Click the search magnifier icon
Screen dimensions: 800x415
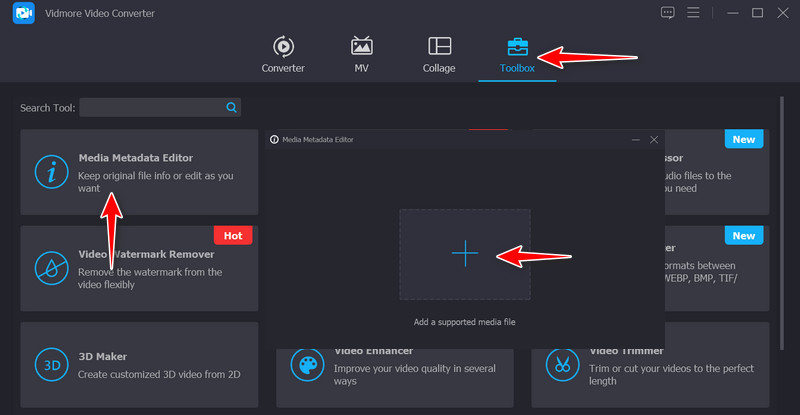tap(231, 107)
